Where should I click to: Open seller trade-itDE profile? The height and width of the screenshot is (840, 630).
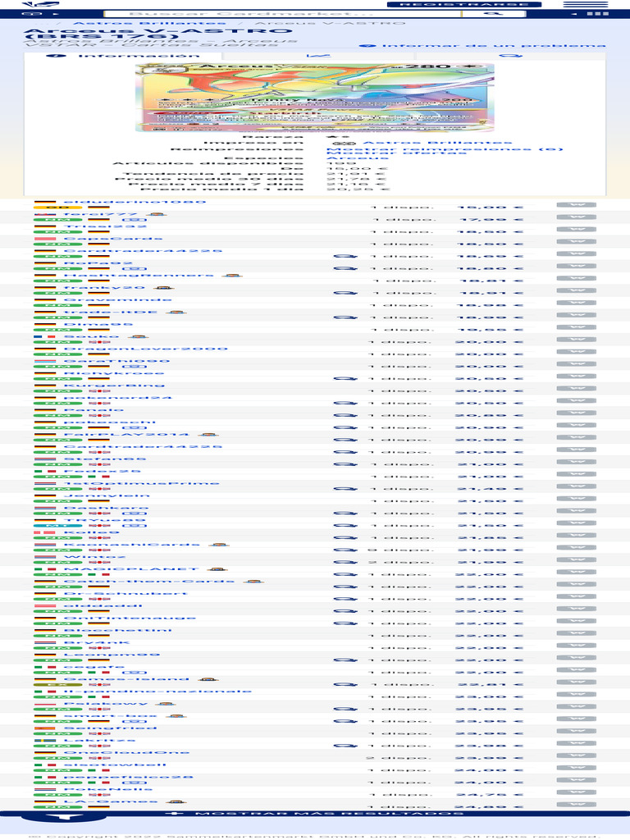pos(111,312)
